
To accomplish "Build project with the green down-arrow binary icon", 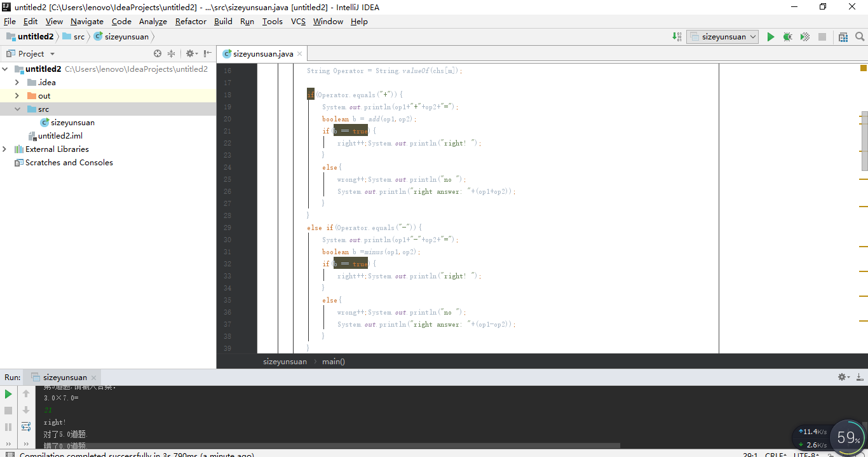I will [677, 37].
